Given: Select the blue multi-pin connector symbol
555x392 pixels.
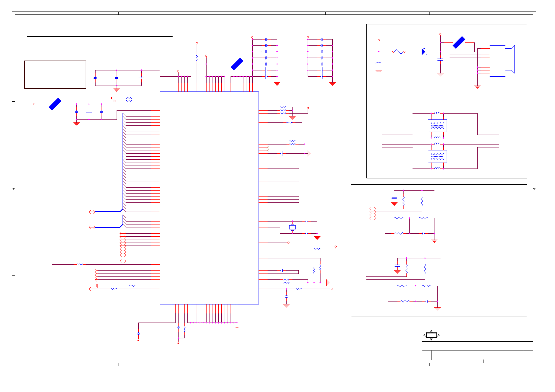Looking at the screenshot, I should 502,61.
